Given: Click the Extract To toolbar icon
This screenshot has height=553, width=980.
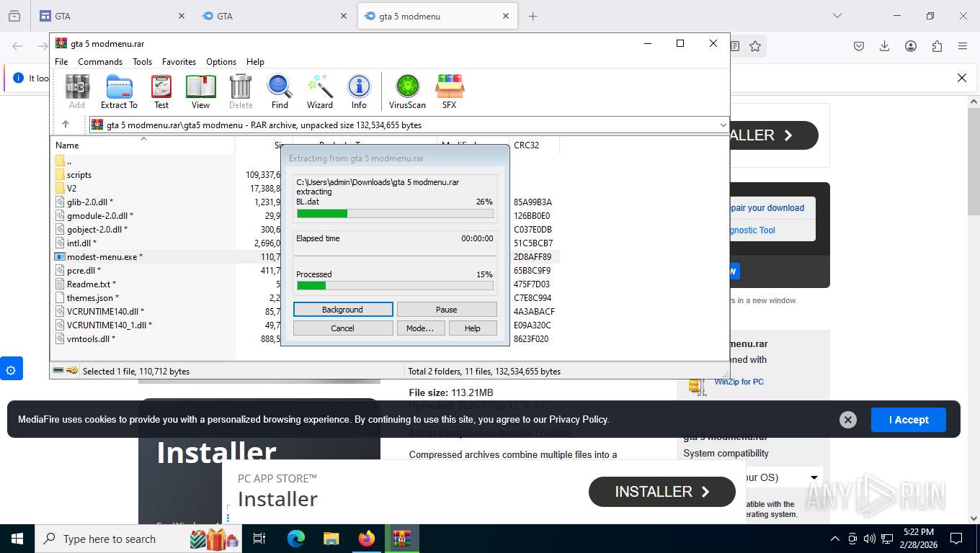Looking at the screenshot, I should pos(119,91).
